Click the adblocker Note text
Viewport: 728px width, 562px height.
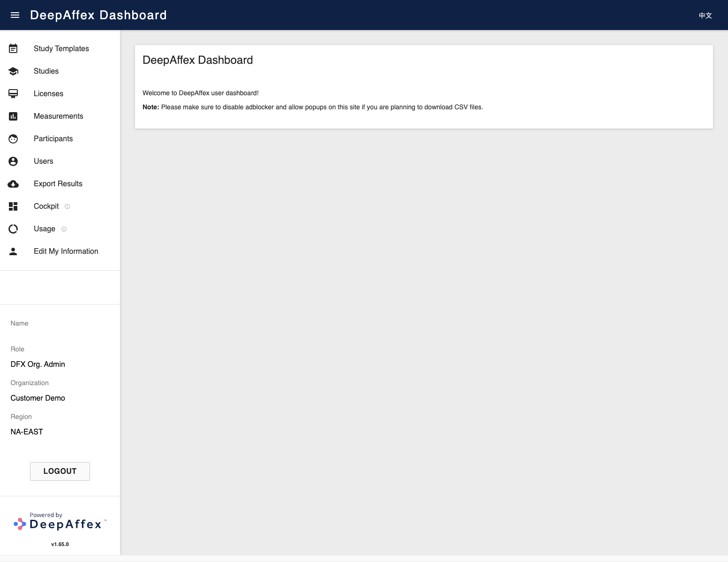click(x=313, y=107)
